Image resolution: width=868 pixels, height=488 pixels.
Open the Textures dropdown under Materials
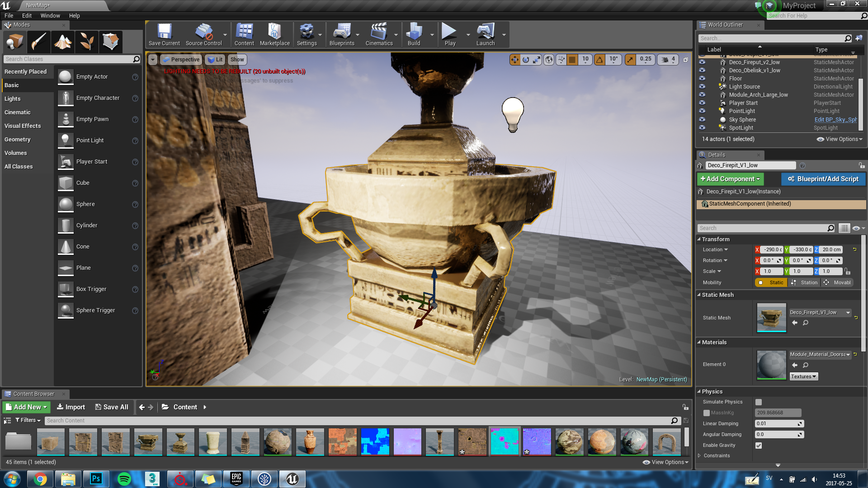tap(803, 376)
